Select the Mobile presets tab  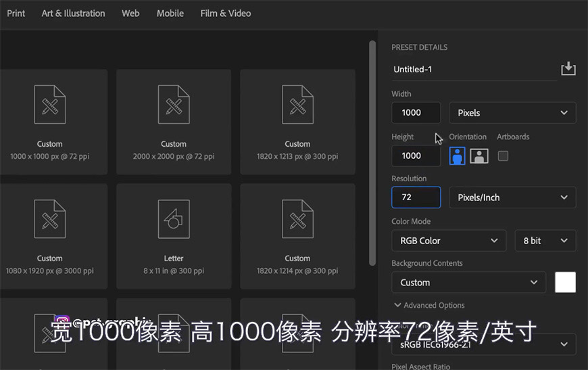170,14
